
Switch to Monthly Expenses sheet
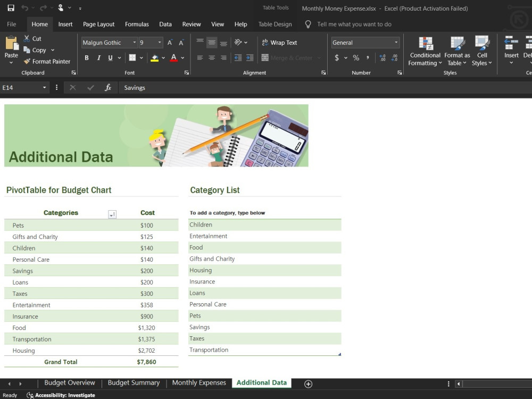click(199, 383)
